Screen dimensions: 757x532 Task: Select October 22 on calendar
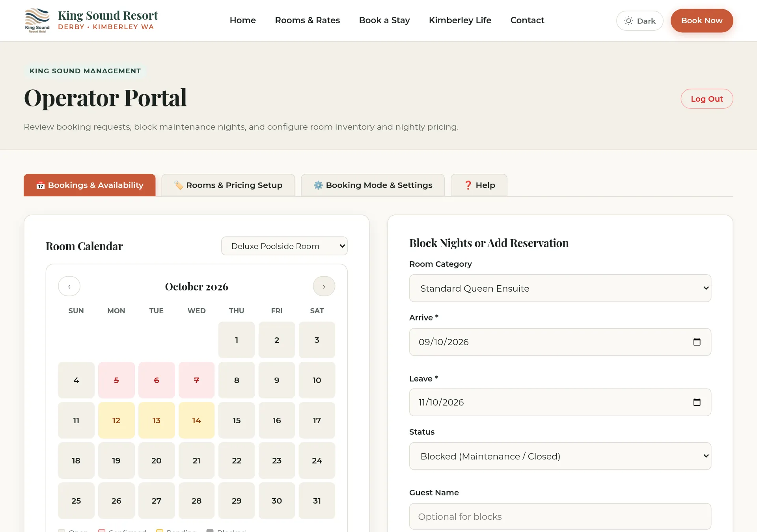[237, 460]
